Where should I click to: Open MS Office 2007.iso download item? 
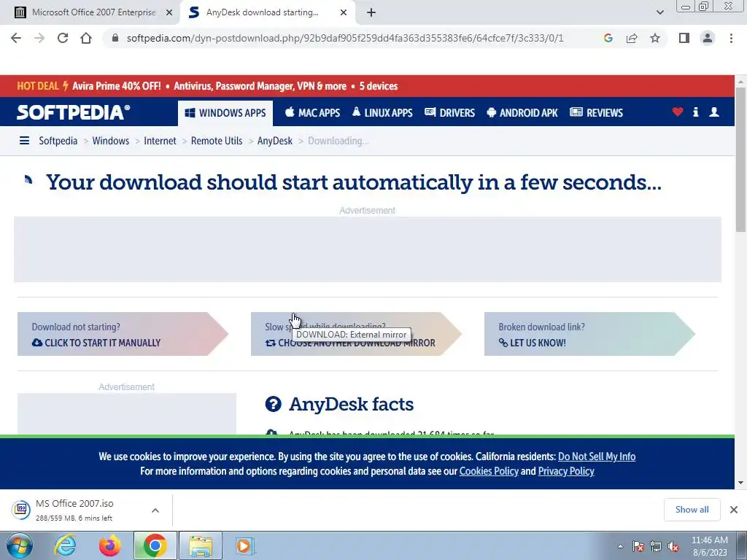(76, 510)
